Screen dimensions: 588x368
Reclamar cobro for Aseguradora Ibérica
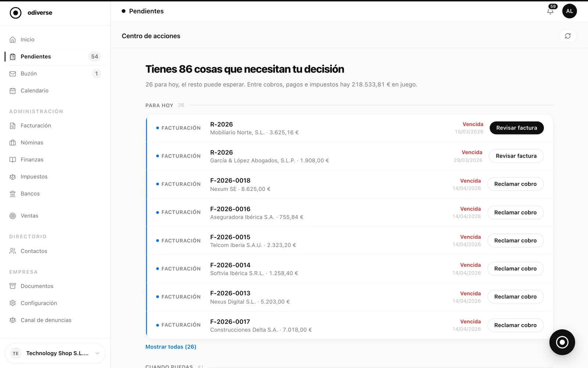click(515, 212)
